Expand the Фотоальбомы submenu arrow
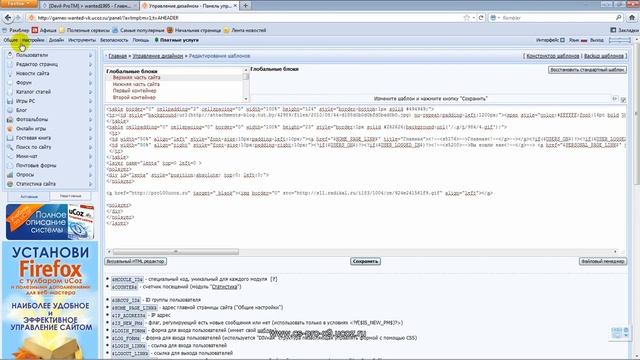Viewport: 640px width, 360px height. [x=91, y=119]
